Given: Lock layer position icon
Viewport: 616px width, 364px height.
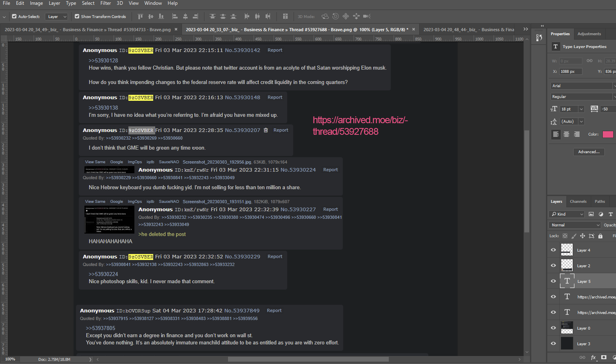Looking at the screenshot, I should click(x=583, y=236).
